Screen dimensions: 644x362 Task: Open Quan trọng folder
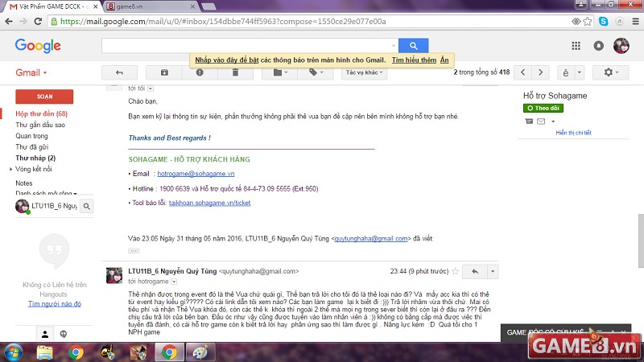[x=31, y=136]
